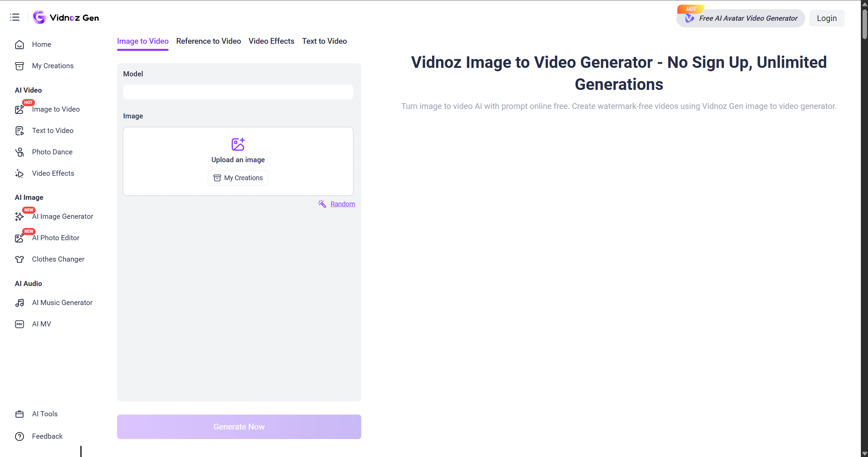The width and height of the screenshot is (868, 457).
Task: Click the Login button
Action: click(827, 18)
